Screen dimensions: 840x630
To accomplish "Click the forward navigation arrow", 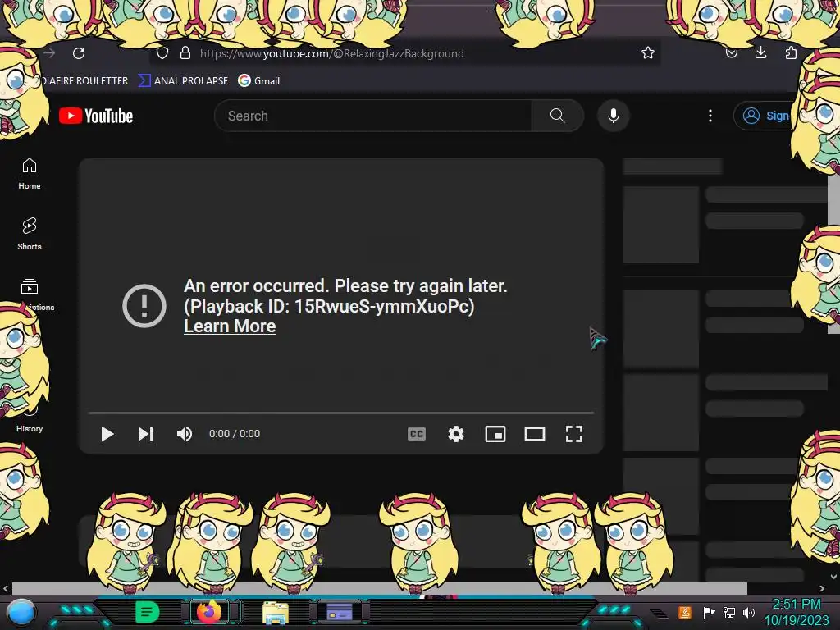I will (x=49, y=53).
